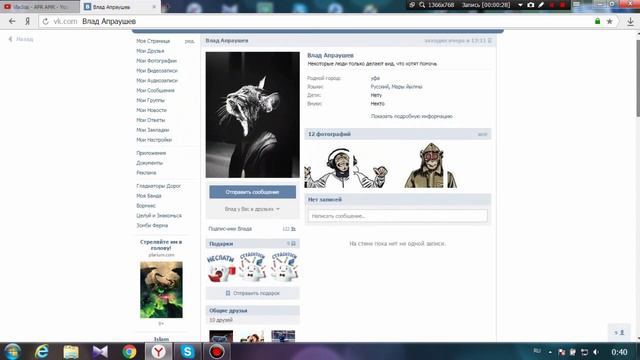Screen dimensions: 640x360
Task: Open Мои Сообщения in the sidebar
Action: click(155, 90)
